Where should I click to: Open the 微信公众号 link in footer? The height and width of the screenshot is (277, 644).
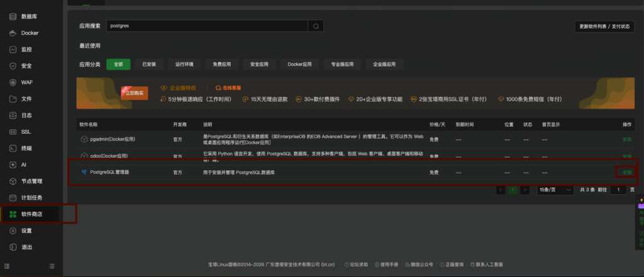pos(419,264)
